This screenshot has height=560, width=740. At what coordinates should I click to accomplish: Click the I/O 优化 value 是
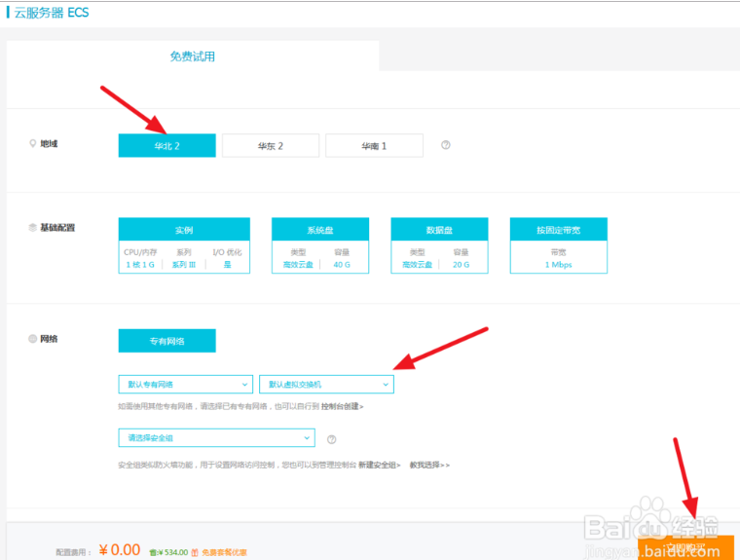(x=228, y=265)
